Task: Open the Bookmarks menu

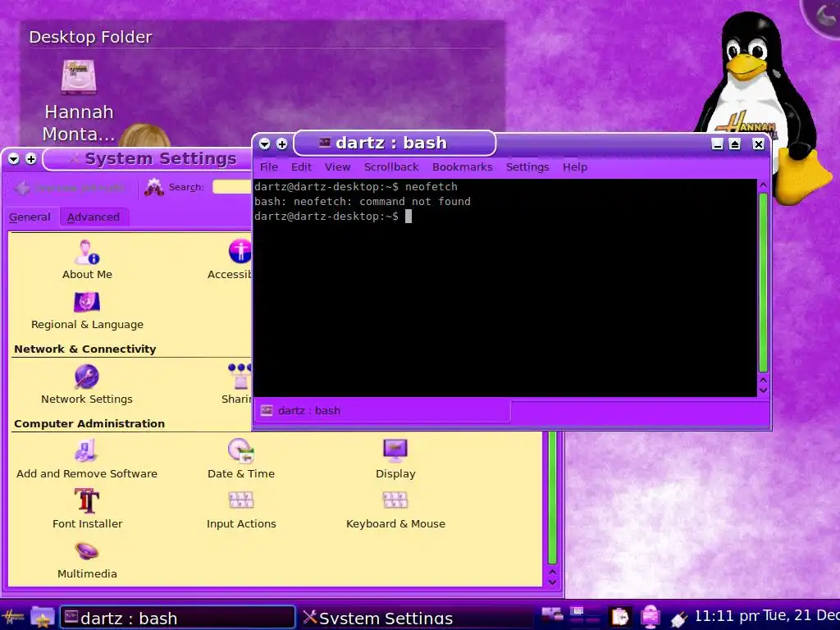Action: point(463,167)
